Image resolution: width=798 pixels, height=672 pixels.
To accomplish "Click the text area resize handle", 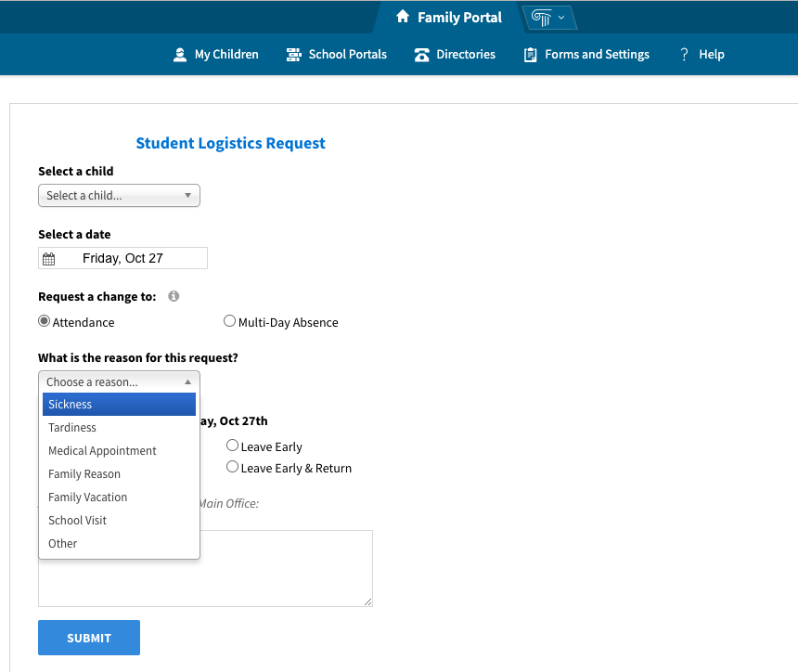I will click(x=368, y=602).
